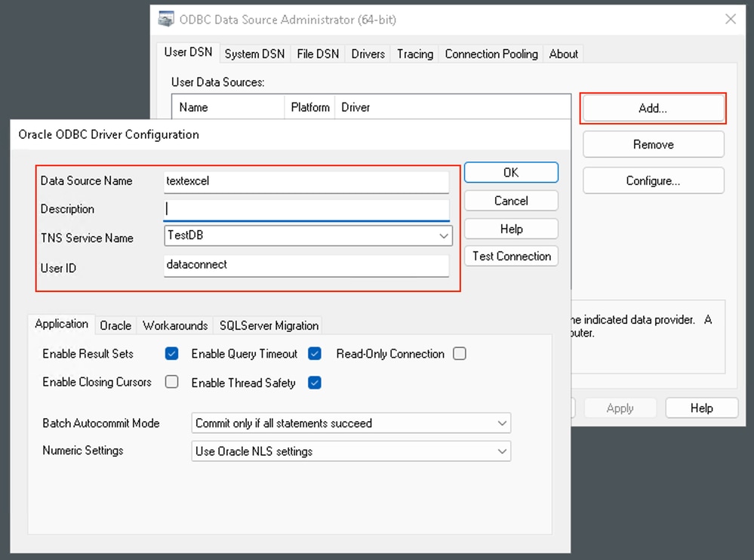Viewport: 754px width, 560px height.
Task: Go to the Connection Pooling tab
Action: pos(491,54)
